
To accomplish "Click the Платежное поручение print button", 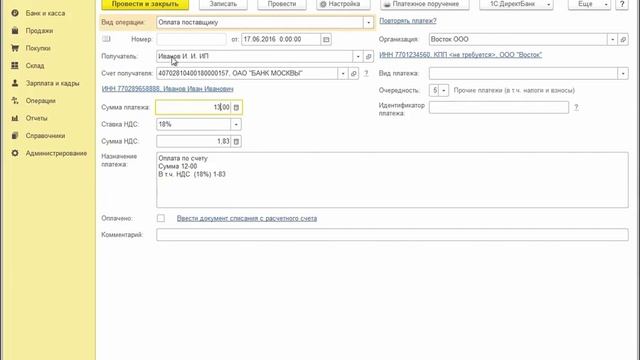I will tap(424, 4).
